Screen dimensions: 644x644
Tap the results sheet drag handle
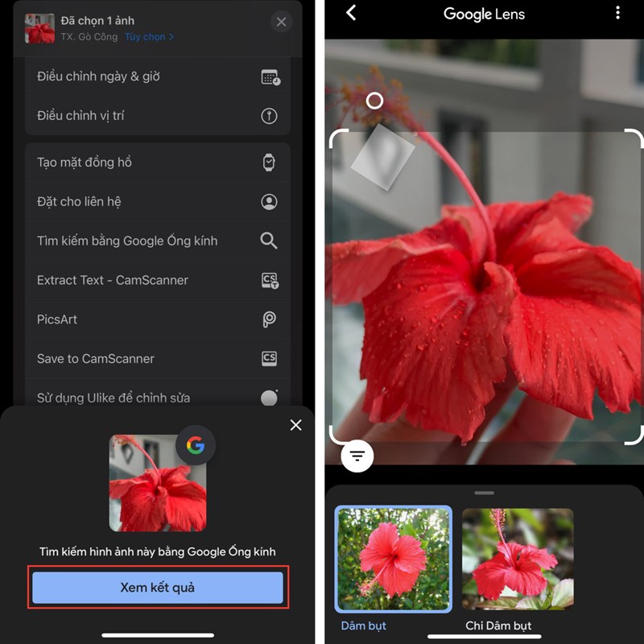tap(485, 493)
